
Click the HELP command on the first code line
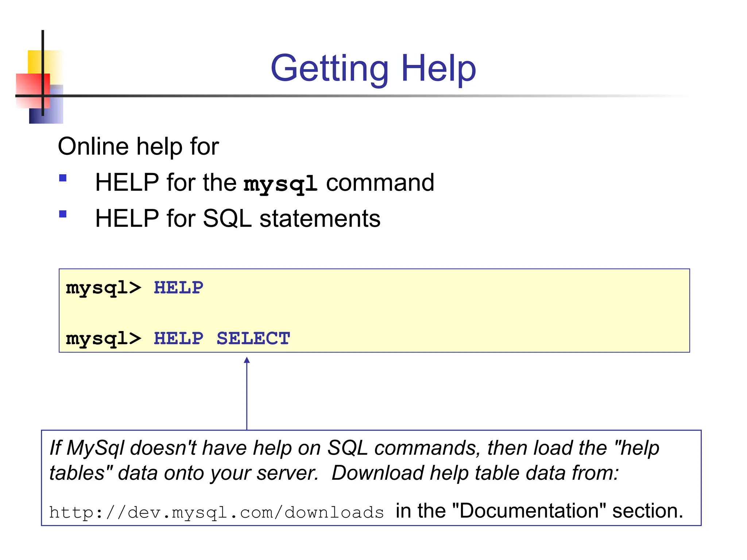pos(178,288)
